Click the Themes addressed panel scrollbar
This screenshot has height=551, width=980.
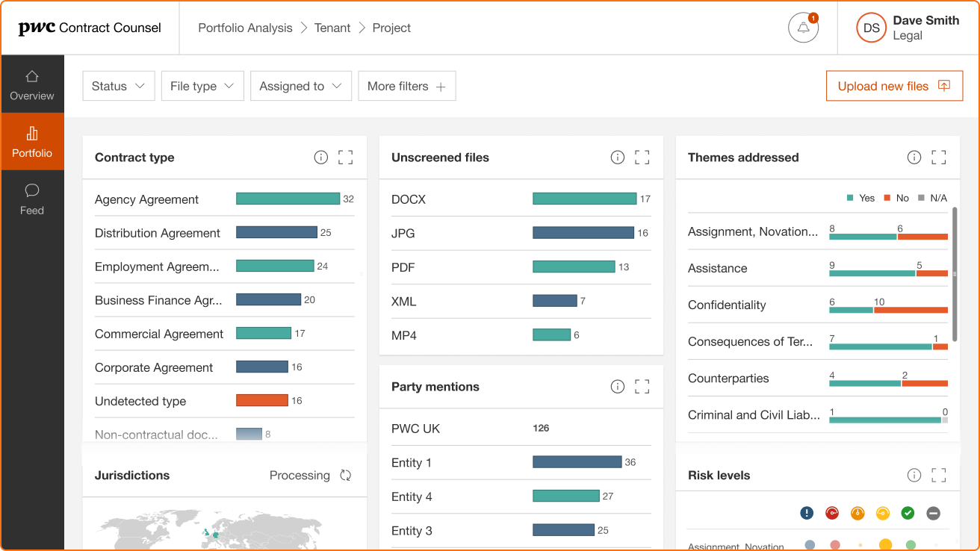pos(954,274)
